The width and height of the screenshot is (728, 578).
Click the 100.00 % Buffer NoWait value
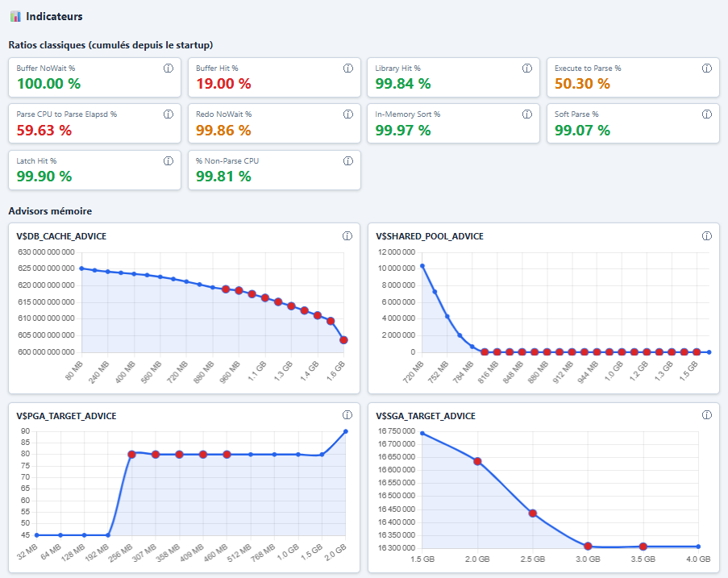pyautogui.click(x=48, y=84)
